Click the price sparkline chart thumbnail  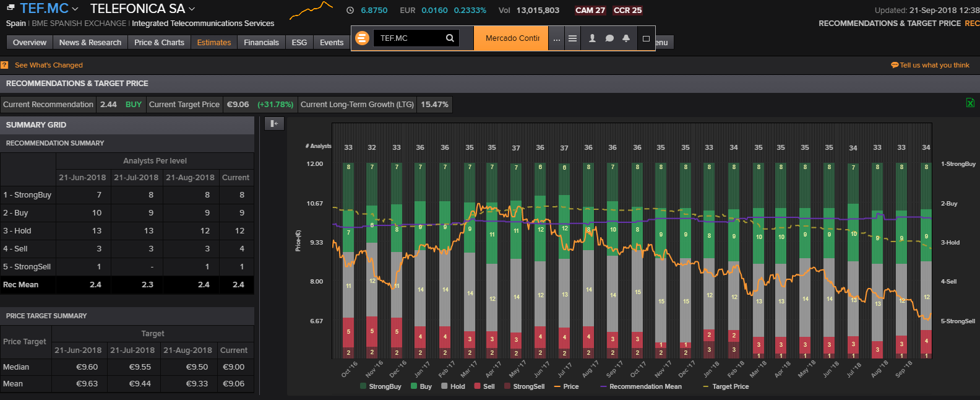pos(311,11)
